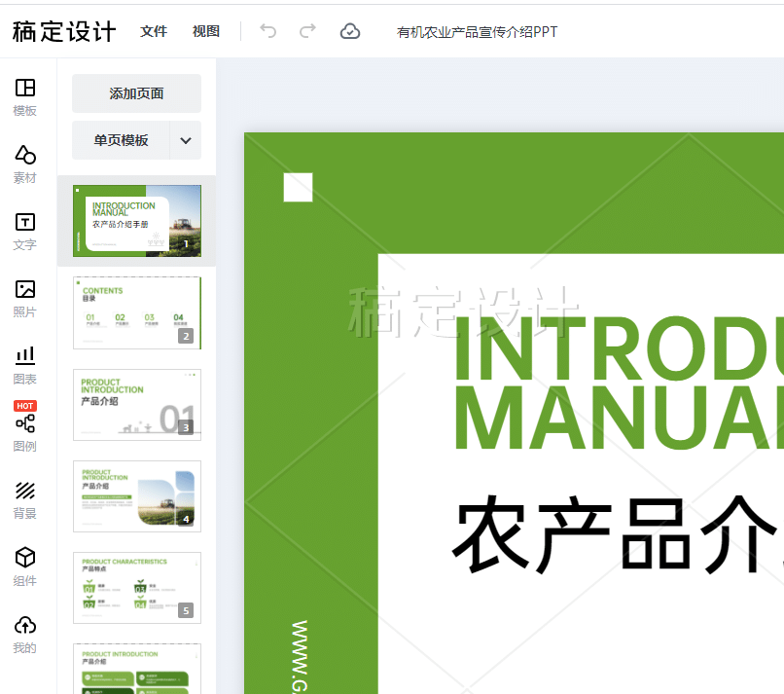
Task: Select the white square on the canvas
Action: [298, 187]
